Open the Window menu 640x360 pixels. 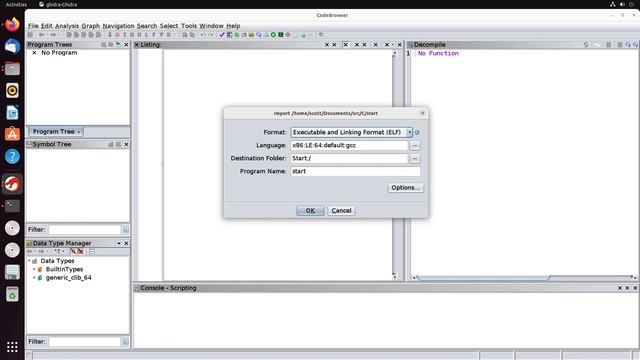(211, 26)
